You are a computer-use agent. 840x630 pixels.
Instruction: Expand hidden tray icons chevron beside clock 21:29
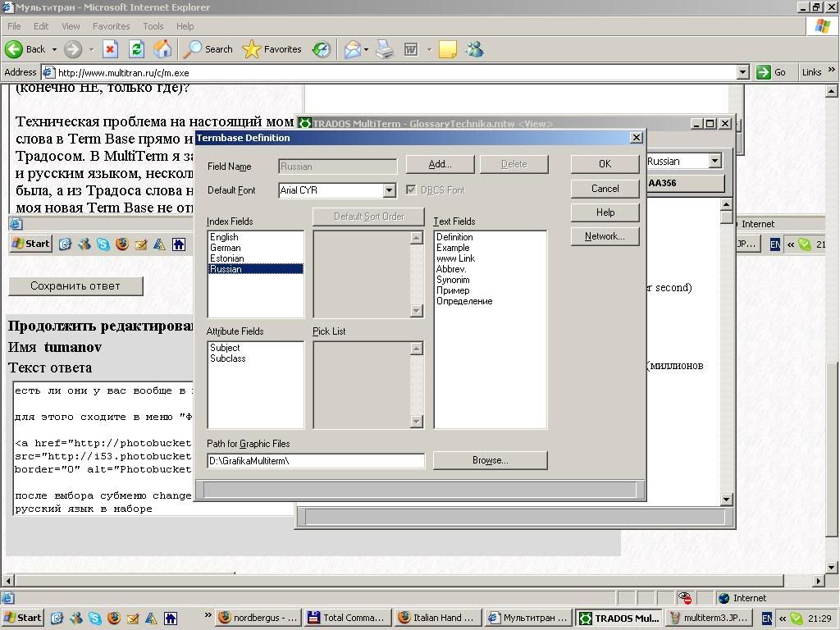point(783,619)
